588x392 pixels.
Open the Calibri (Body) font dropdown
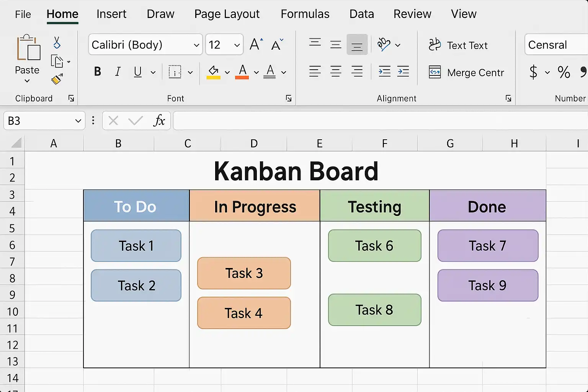point(196,45)
